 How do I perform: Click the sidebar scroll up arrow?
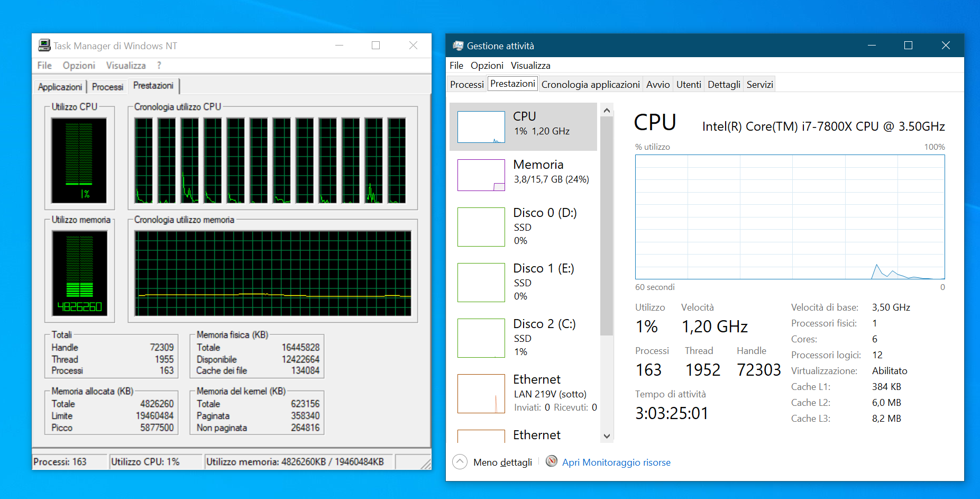tap(607, 110)
